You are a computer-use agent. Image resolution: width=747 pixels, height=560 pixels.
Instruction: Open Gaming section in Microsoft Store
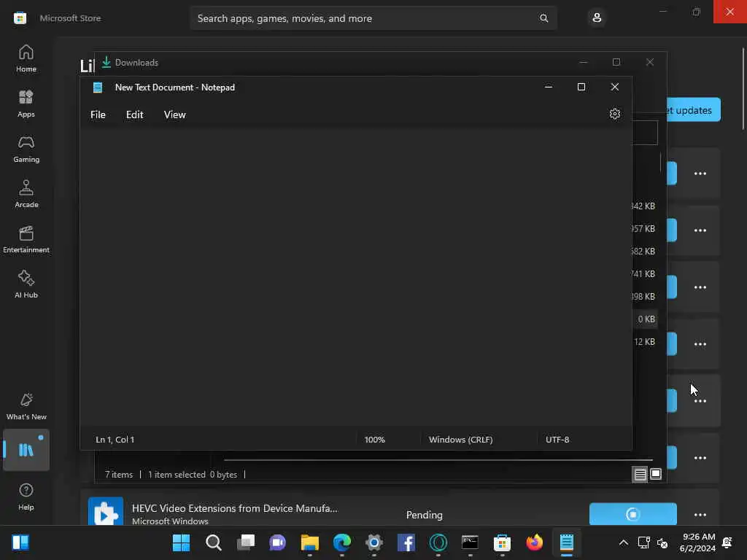coord(26,149)
